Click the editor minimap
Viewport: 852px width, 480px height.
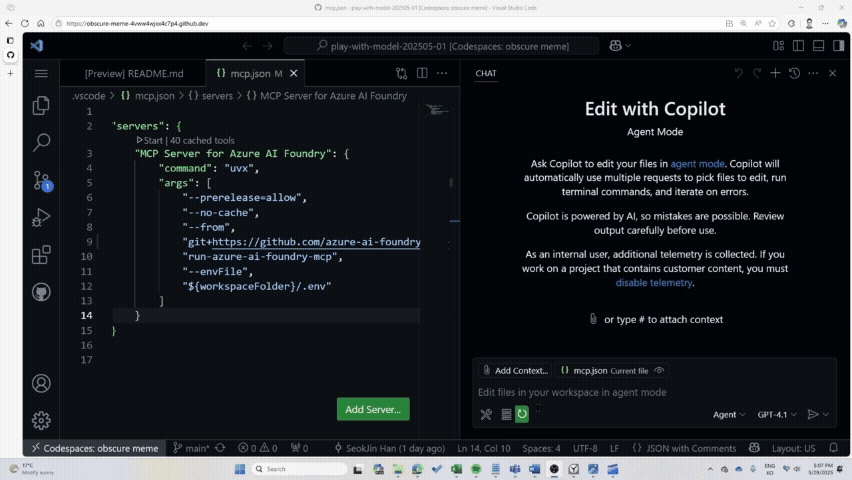436,111
